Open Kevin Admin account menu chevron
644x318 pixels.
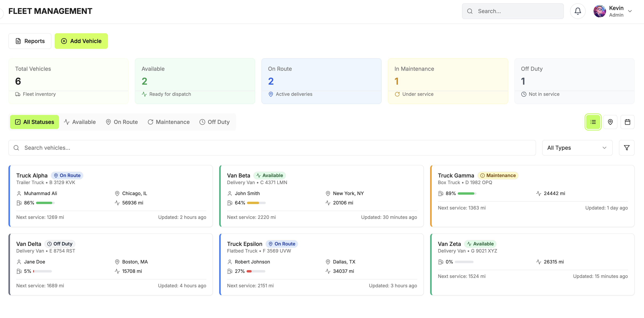pyautogui.click(x=630, y=11)
